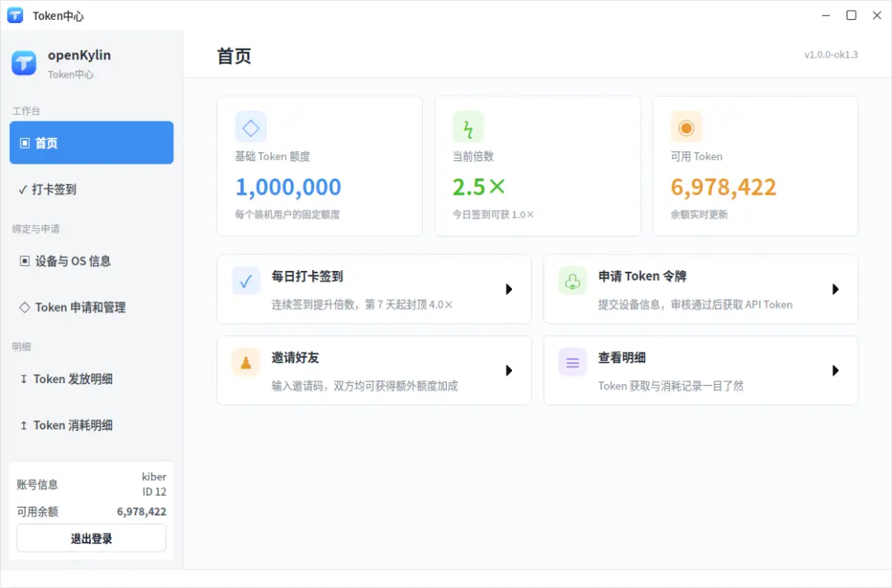Click the 首页 page heading
The width and height of the screenshot is (892, 588).
point(234,56)
